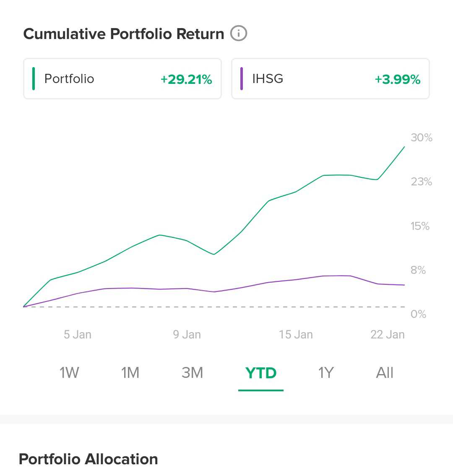This screenshot has height=476, width=453.
Task: Toggle the IHSG benchmark card
Action: [330, 79]
